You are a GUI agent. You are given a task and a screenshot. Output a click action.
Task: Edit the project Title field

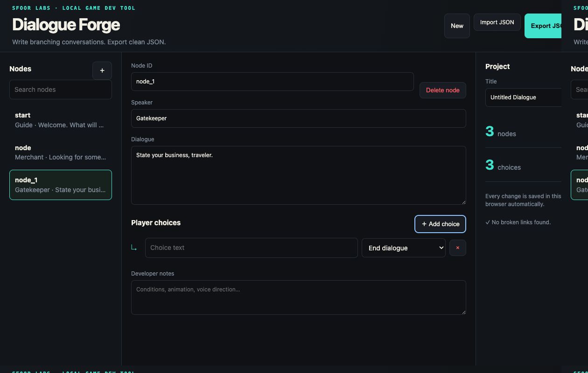pos(524,97)
